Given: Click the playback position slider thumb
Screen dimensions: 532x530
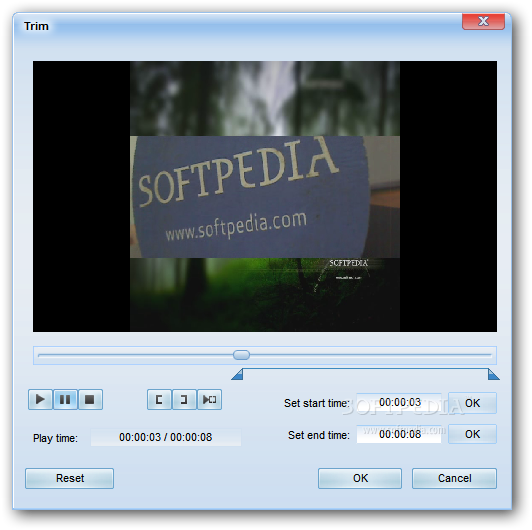Looking at the screenshot, I should pyautogui.click(x=242, y=355).
